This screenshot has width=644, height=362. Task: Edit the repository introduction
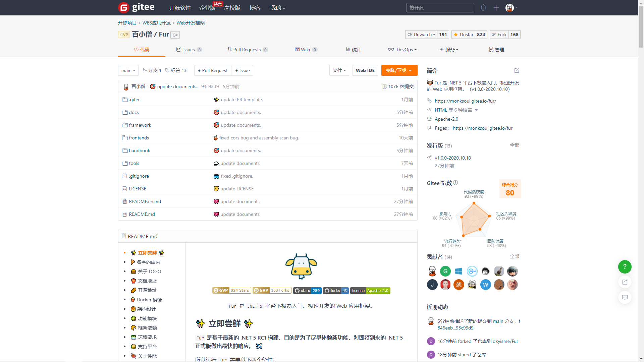517,70
